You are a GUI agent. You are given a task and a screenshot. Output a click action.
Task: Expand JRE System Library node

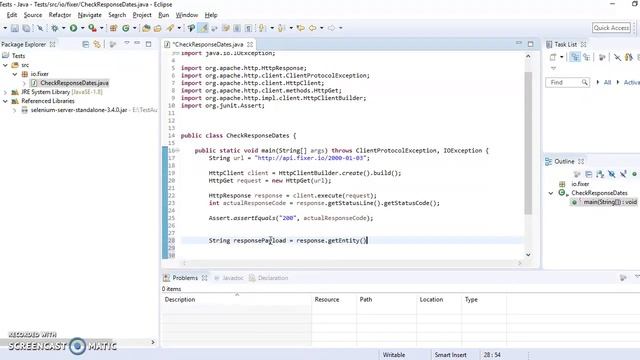tap(5, 92)
